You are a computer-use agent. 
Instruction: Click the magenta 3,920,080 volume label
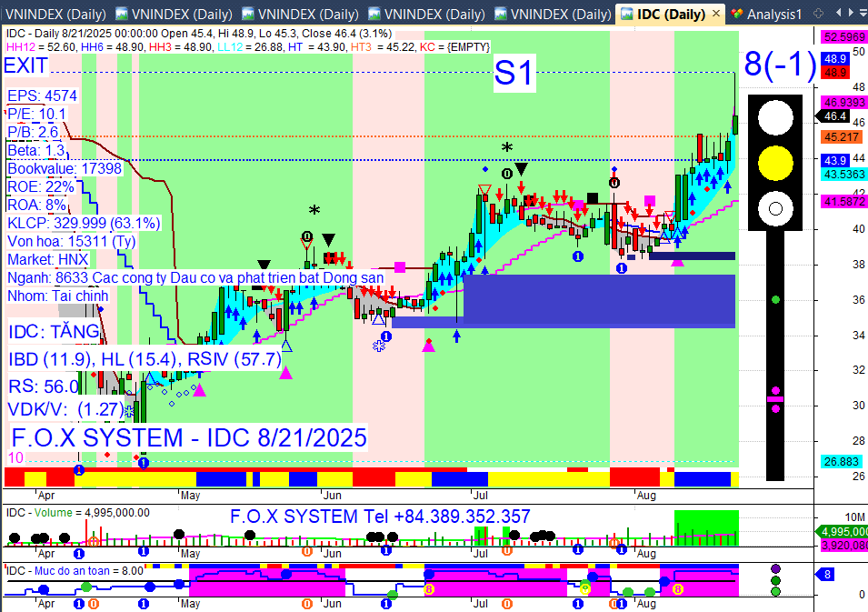[x=844, y=546]
